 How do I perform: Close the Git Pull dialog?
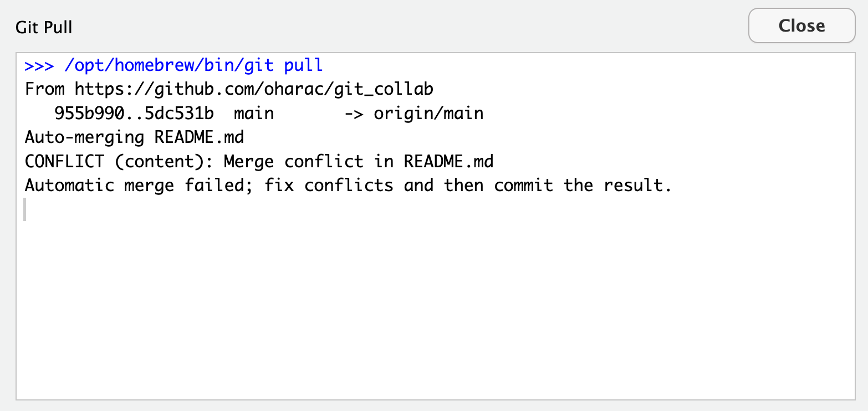[801, 25]
